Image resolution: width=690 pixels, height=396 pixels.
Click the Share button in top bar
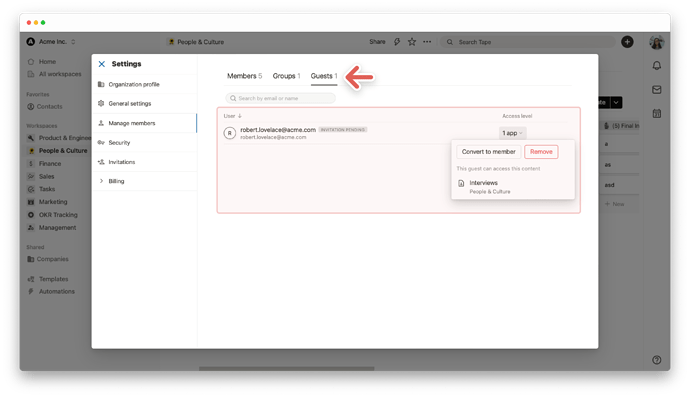tap(377, 42)
